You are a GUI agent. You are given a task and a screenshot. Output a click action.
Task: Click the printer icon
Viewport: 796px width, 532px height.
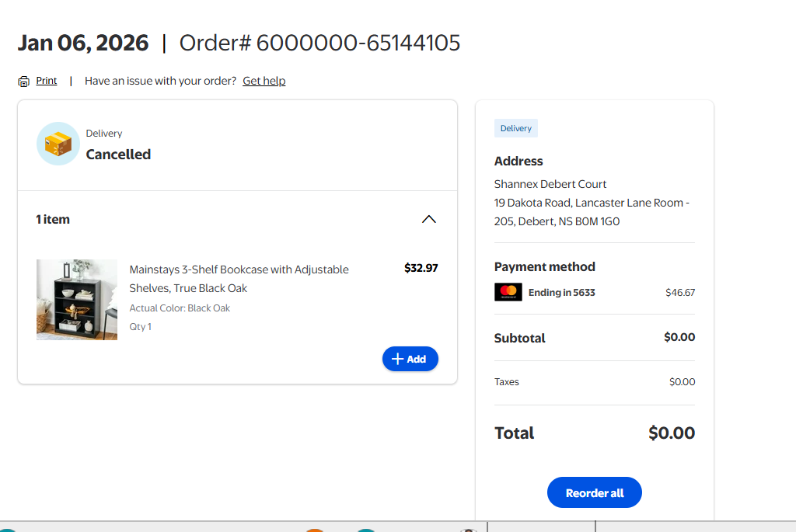[x=24, y=82]
